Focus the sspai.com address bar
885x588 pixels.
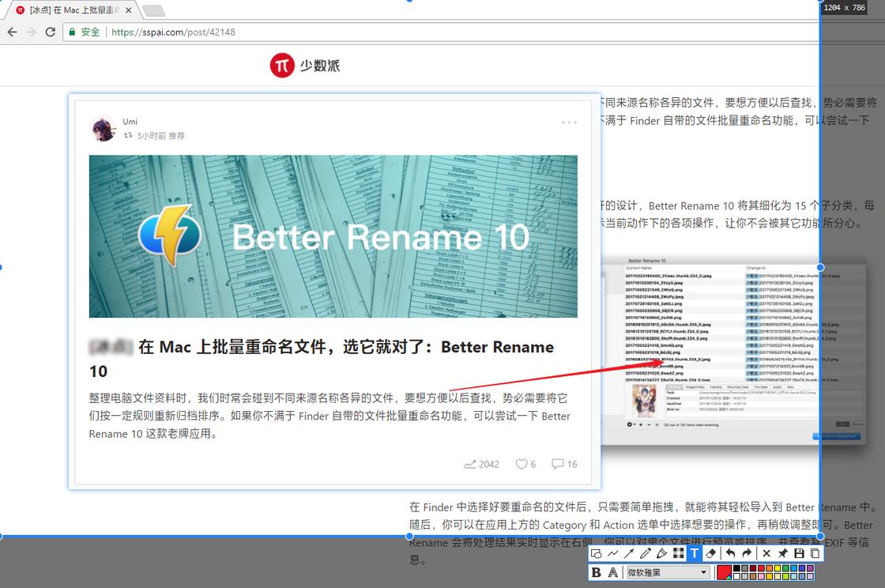coord(440,32)
